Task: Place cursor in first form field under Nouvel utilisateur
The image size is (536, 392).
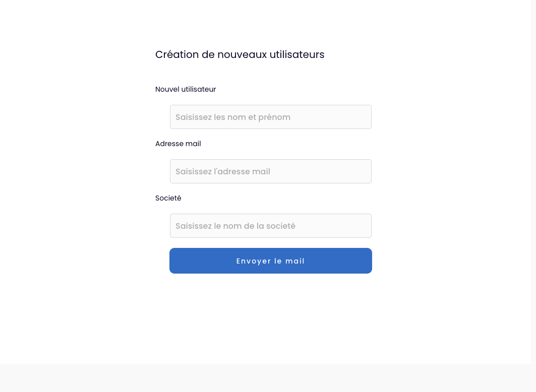Action: click(x=270, y=117)
